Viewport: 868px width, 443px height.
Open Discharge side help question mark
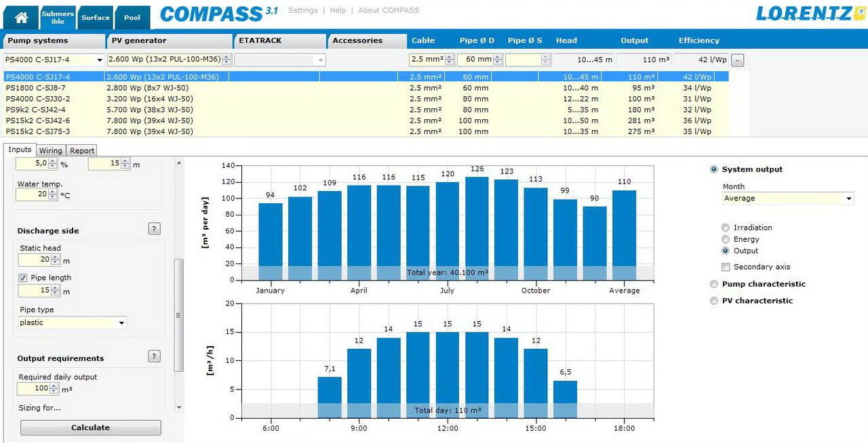(154, 229)
